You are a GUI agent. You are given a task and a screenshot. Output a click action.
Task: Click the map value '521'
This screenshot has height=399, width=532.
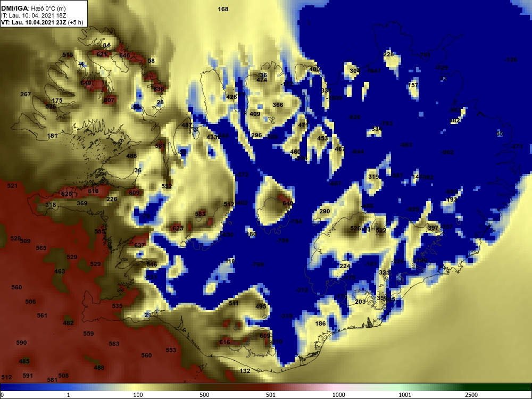click(x=12, y=186)
